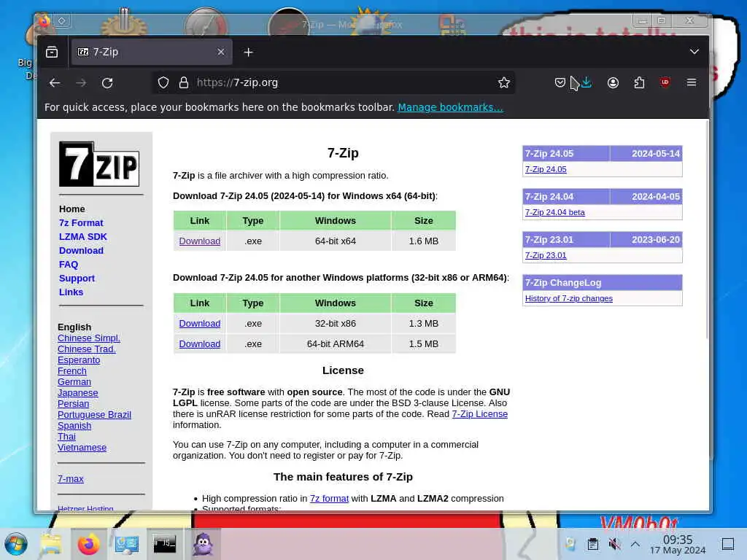Click the show desktop tray button
747x560 pixels.
coord(727,544)
